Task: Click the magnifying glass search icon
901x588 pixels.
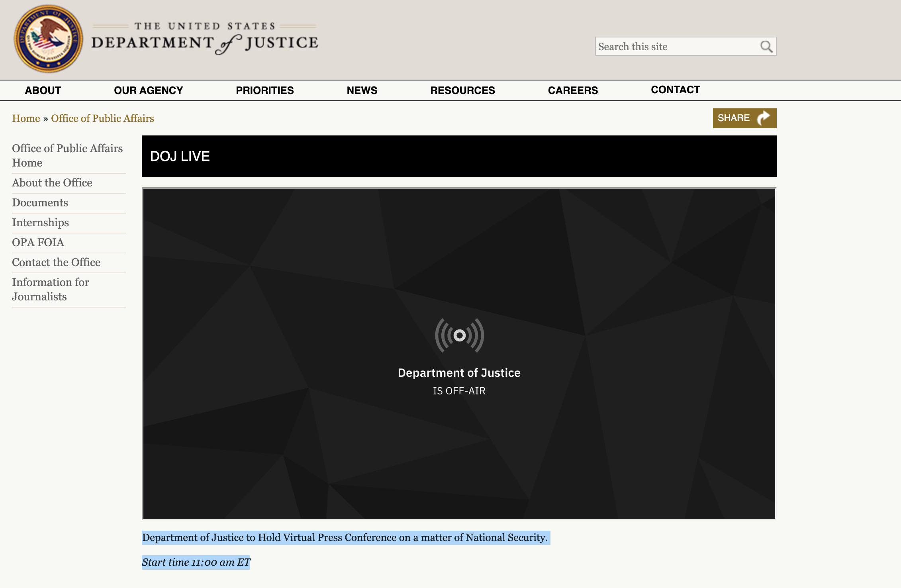Action: point(766,47)
